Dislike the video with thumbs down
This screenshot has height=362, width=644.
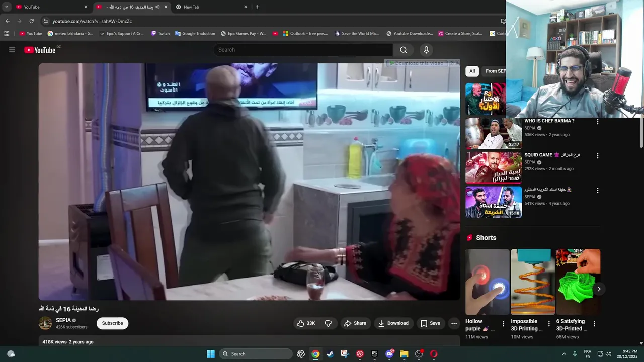[328, 323]
